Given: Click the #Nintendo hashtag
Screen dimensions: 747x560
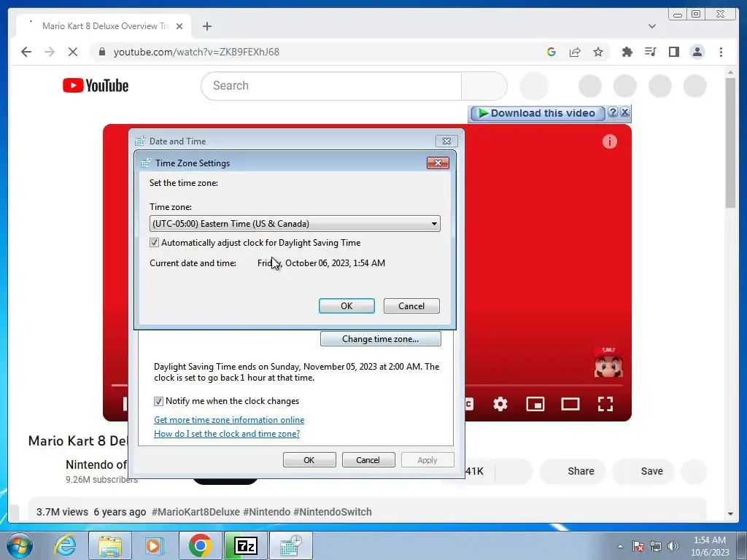Looking at the screenshot, I should click(x=266, y=512).
